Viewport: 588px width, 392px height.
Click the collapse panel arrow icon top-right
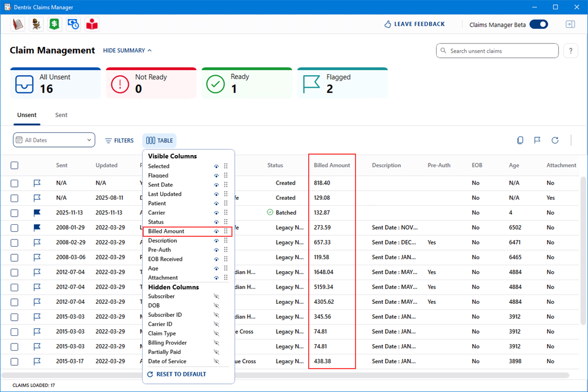tap(570, 24)
